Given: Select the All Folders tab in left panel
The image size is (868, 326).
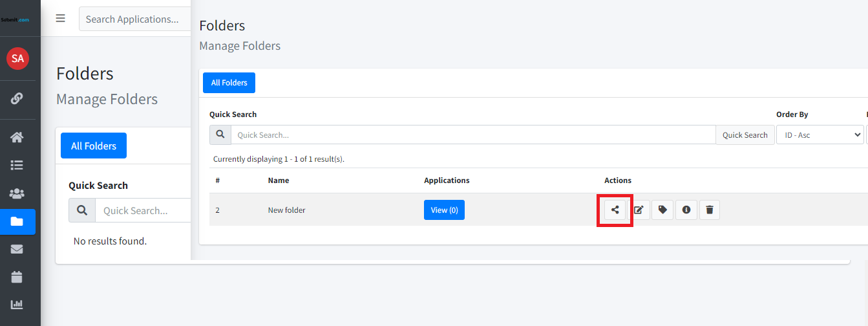Looking at the screenshot, I should (x=94, y=146).
